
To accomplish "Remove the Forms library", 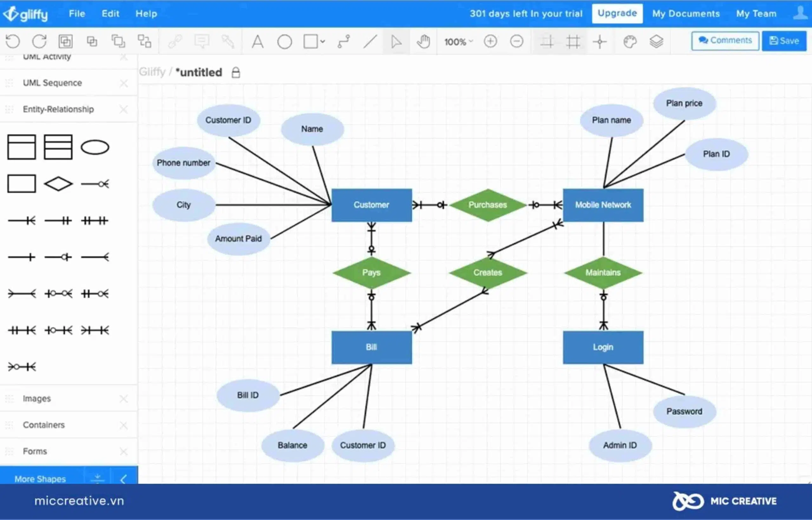I will tap(124, 451).
